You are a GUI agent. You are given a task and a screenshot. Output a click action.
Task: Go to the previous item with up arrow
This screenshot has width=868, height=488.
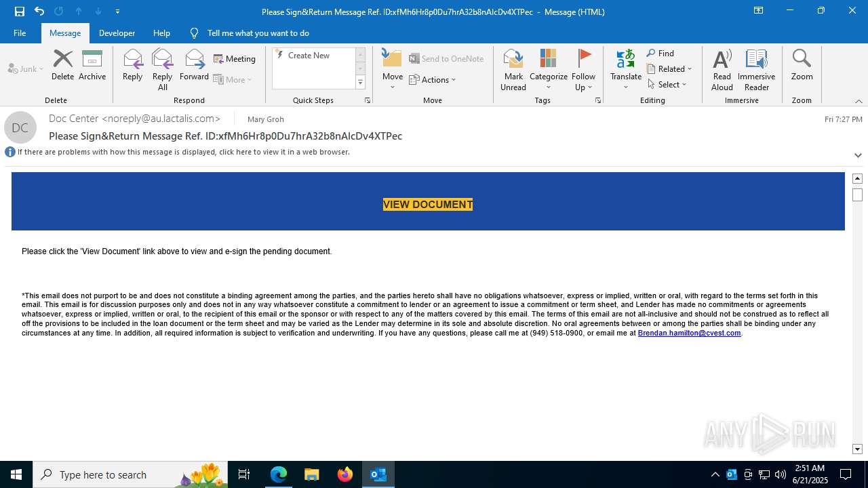click(x=79, y=12)
